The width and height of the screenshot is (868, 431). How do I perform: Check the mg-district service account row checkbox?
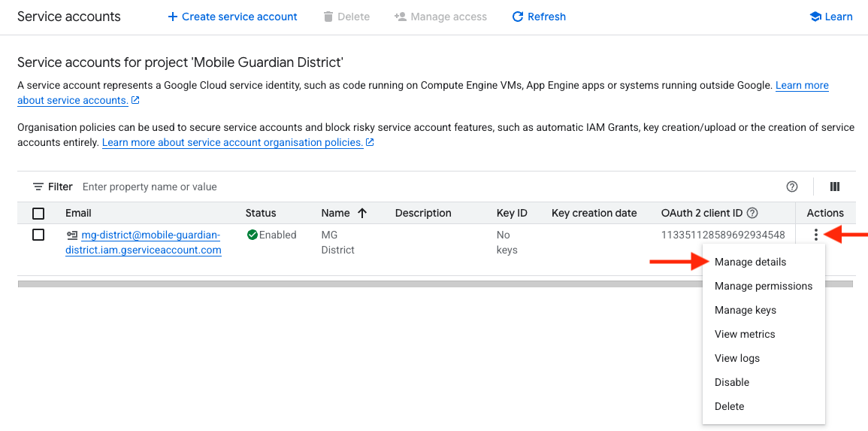click(38, 235)
